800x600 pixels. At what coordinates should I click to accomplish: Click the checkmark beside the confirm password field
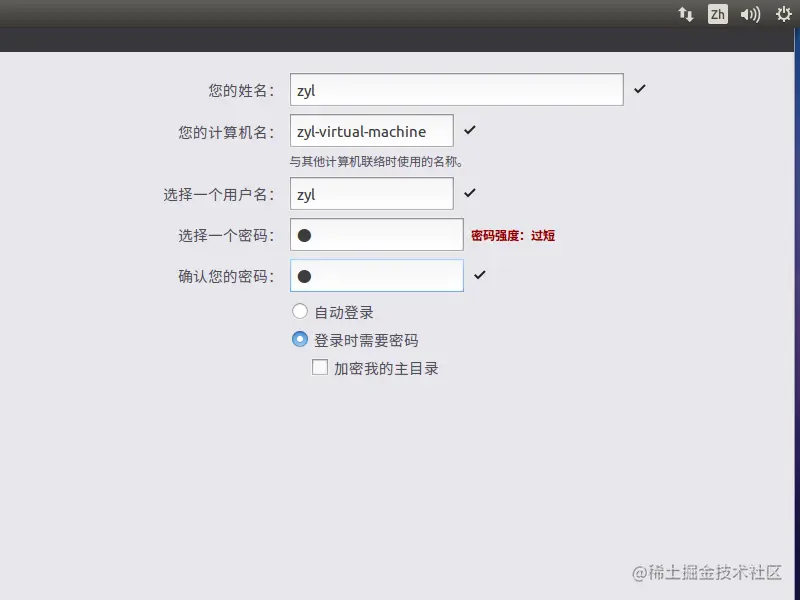[479, 275]
